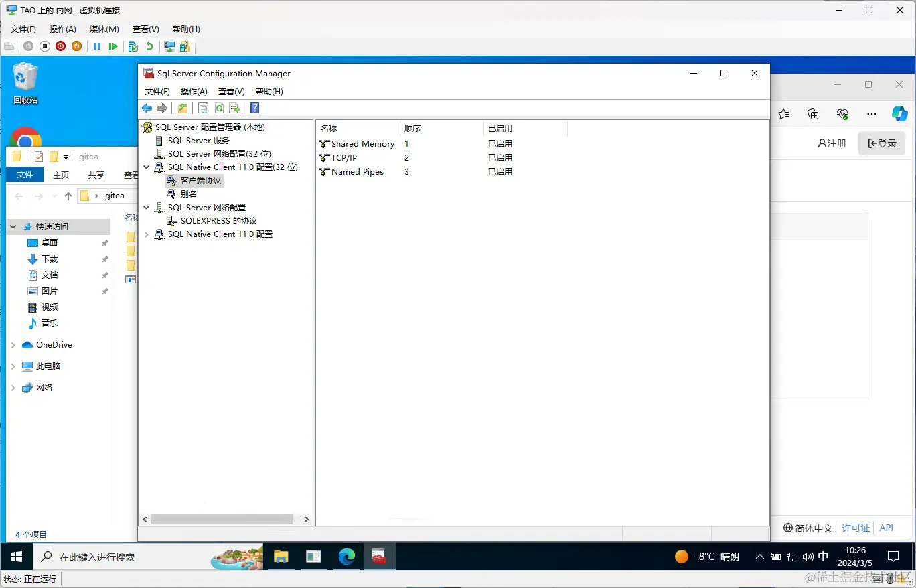This screenshot has width=916, height=588.
Task: Go back using the Configuration Manager toolbar arrow
Action: pyautogui.click(x=147, y=108)
